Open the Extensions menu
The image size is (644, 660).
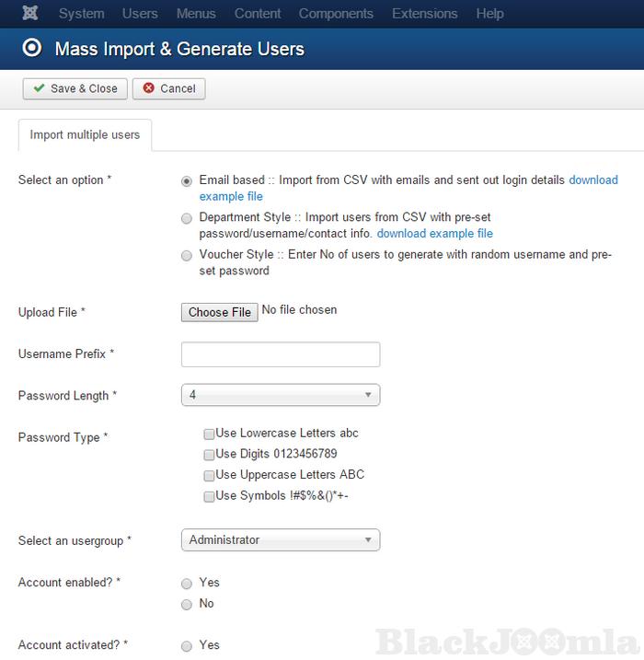[422, 14]
